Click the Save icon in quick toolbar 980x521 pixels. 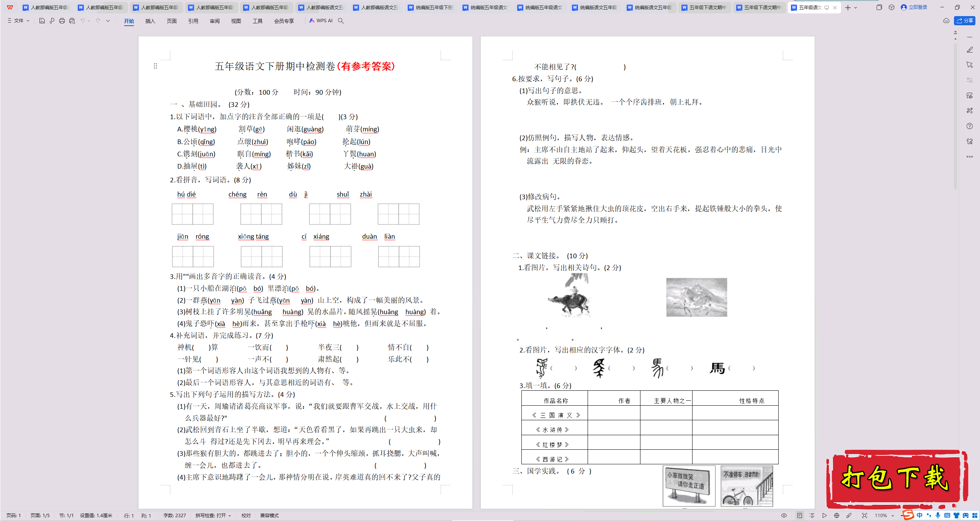pyautogui.click(x=42, y=21)
